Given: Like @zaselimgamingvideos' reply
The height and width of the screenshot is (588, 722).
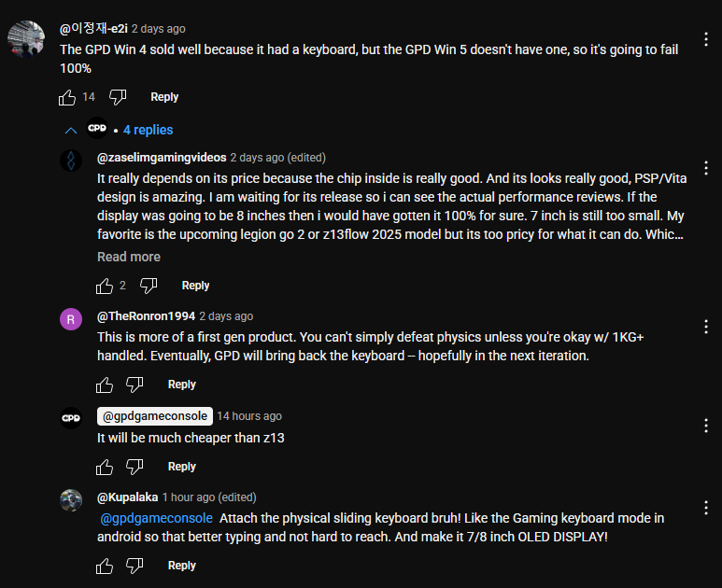Looking at the screenshot, I should pos(104,286).
